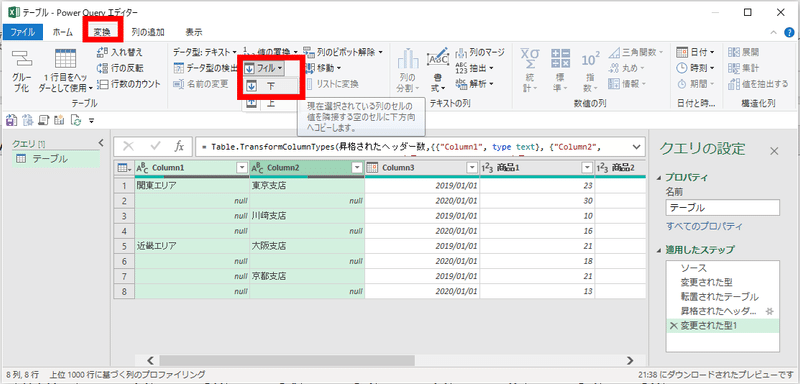Choose 上 (Up) fill option
The width and height of the screenshot is (800, 384).
coord(270,104)
